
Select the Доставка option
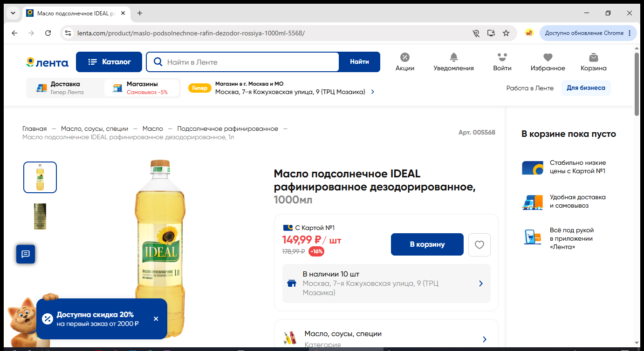[x=65, y=88]
